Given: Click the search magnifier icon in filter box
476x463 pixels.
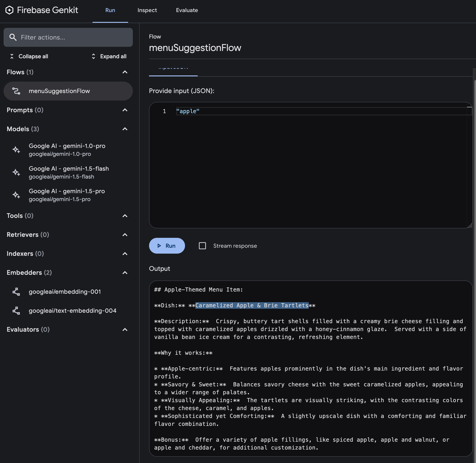Looking at the screenshot, I should point(13,37).
